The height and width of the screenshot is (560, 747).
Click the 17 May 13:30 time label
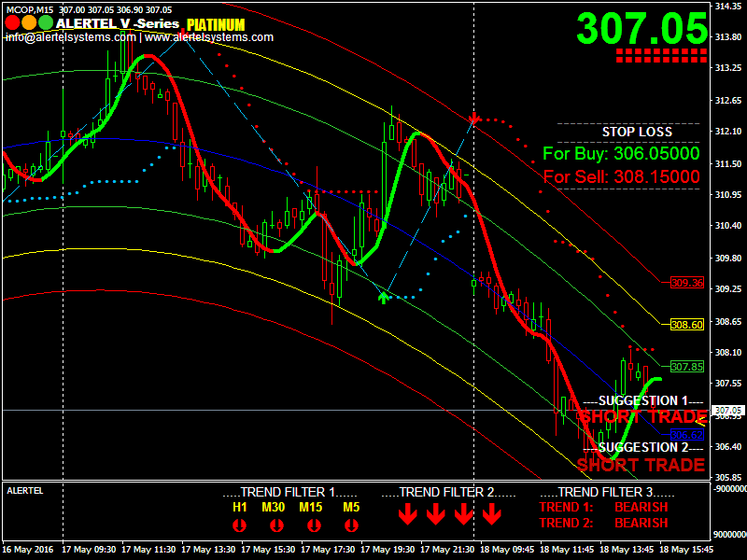pyautogui.click(x=208, y=550)
